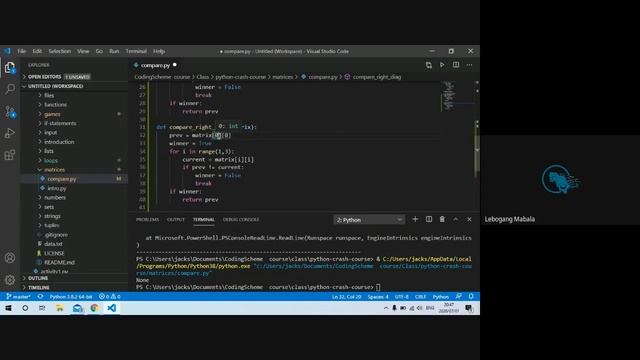Split the editor to the right
Viewport: 640px width, 360px height.
pos(456,65)
